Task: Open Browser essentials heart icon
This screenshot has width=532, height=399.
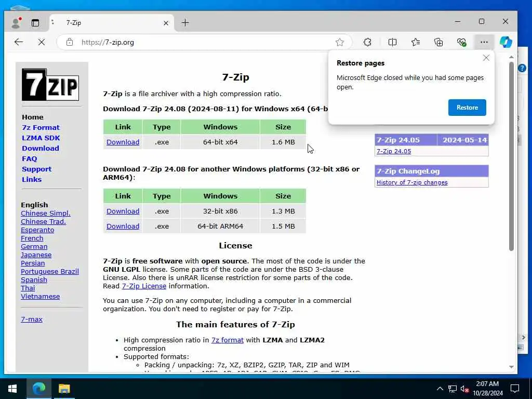Action: [461, 42]
